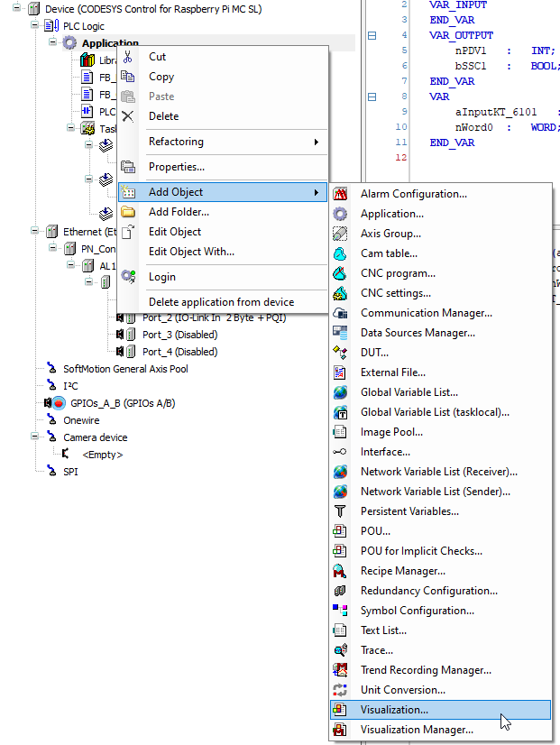Click the Interface icon
560x745 pixels.
pos(340,452)
